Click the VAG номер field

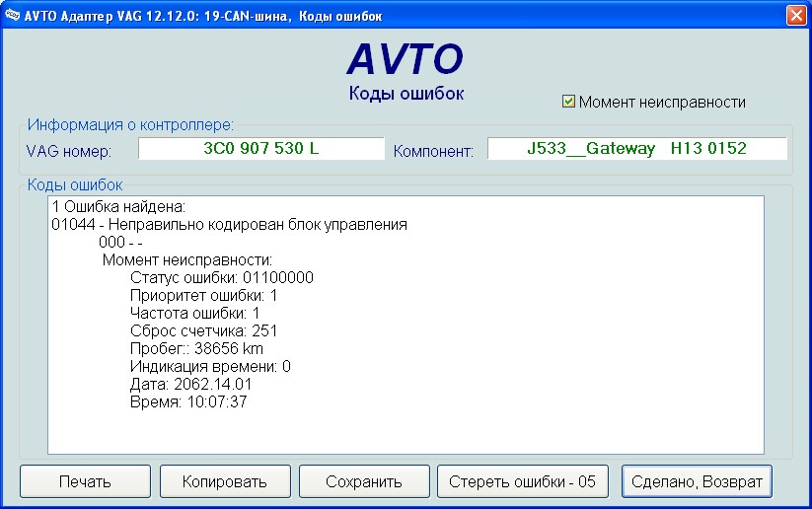[x=260, y=149]
